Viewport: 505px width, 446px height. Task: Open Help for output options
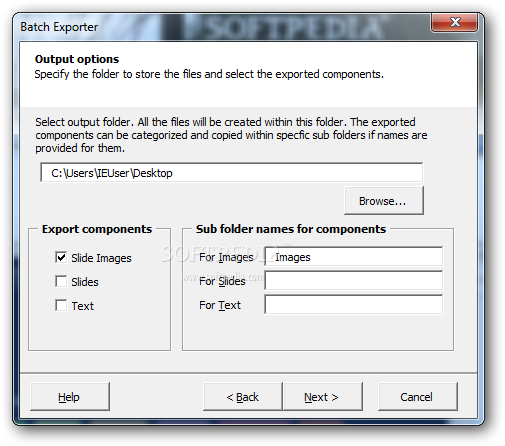click(70, 397)
